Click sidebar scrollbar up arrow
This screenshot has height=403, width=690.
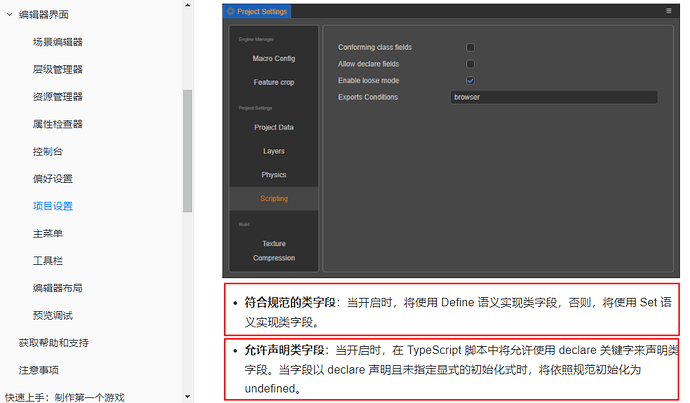(x=187, y=5)
